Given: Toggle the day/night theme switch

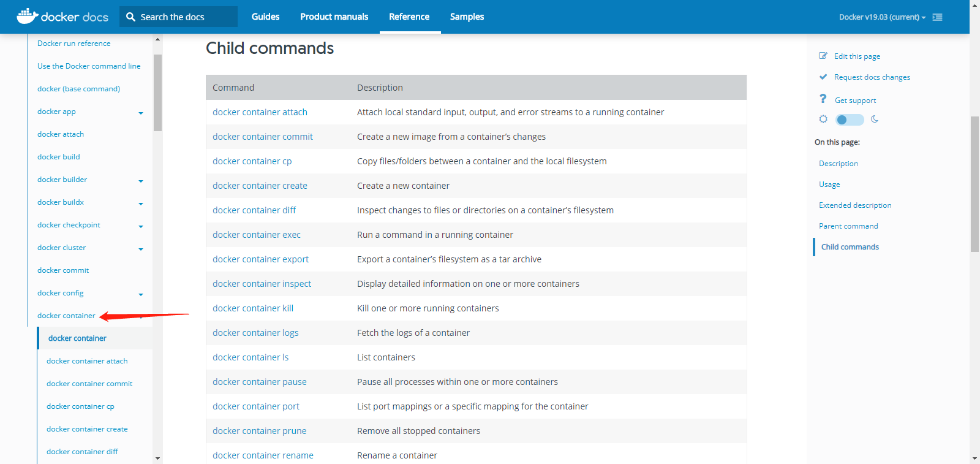Looking at the screenshot, I should (850, 120).
